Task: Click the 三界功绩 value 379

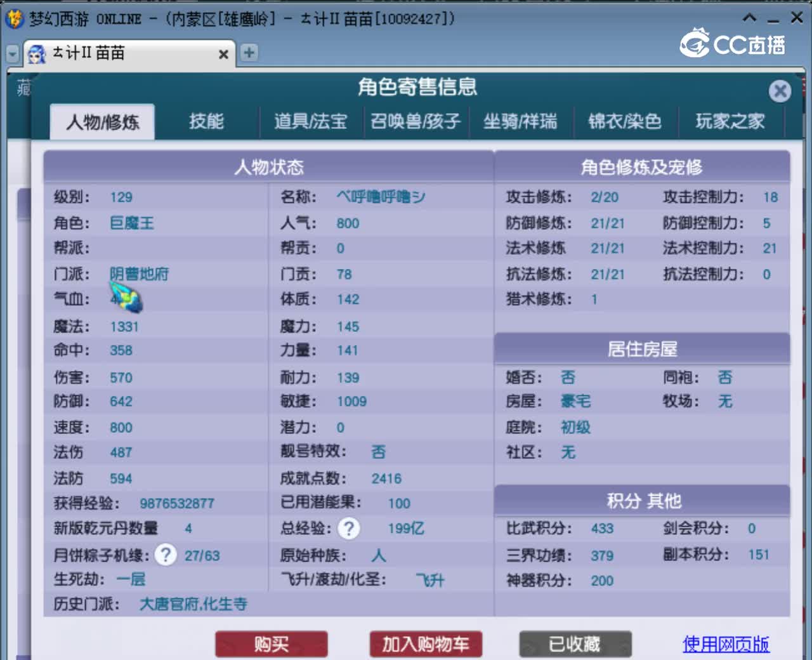Action: tap(602, 555)
